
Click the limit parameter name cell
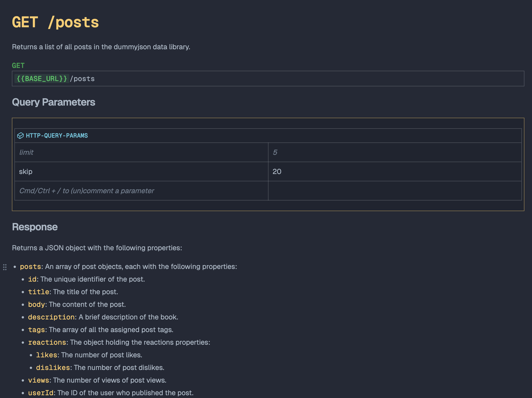141,152
